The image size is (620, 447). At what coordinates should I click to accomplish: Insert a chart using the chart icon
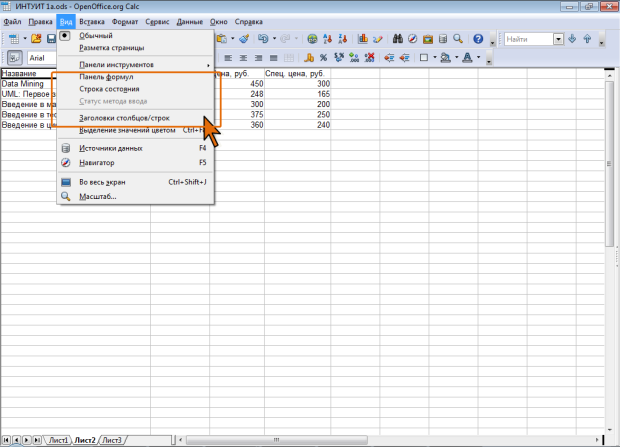click(x=363, y=39)
